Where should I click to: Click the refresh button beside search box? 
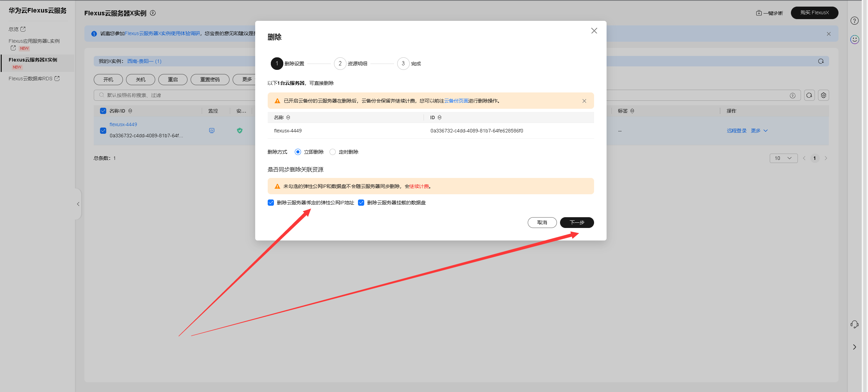coord(809,95)
